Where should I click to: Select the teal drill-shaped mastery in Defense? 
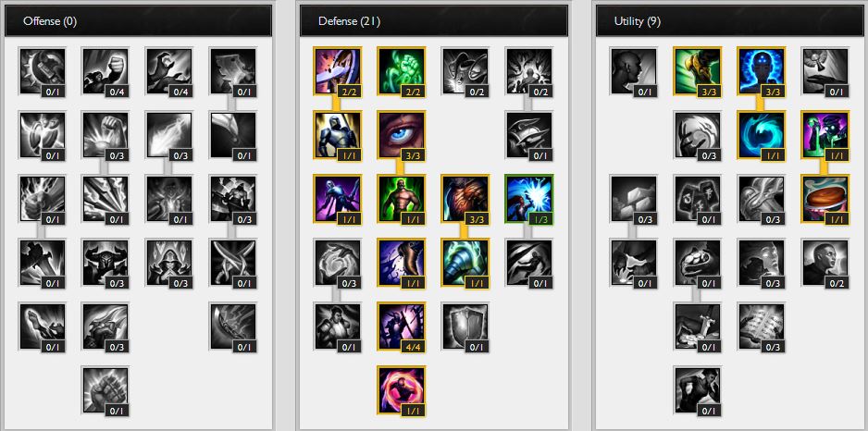465,263
